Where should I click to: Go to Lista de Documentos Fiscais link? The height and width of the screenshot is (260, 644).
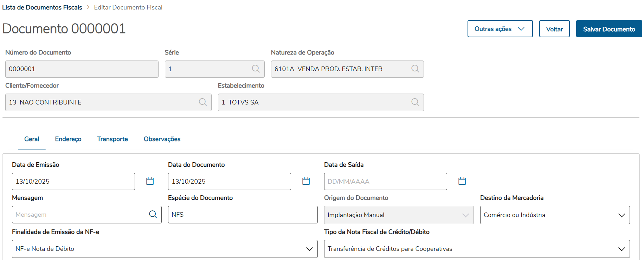pyautogui.click(x=42, y=7)
